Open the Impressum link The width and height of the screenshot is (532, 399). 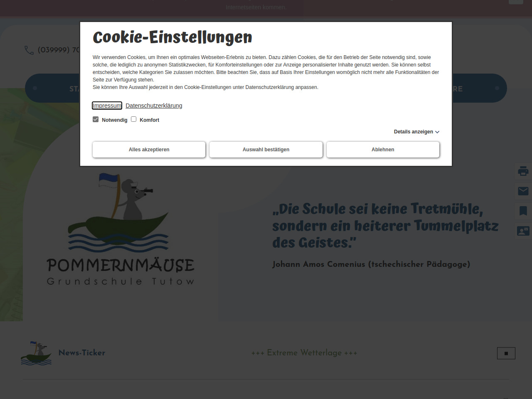[x=107, y=106]
